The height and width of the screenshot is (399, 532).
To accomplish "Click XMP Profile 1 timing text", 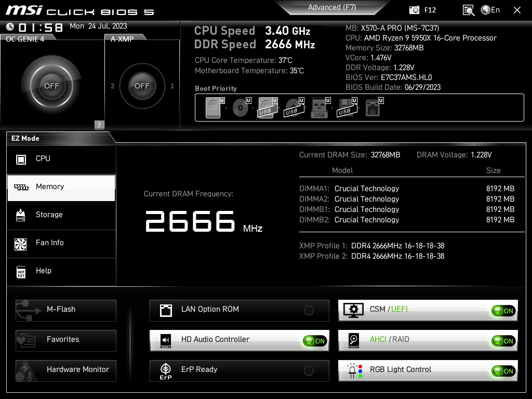I will pos(397,246).
